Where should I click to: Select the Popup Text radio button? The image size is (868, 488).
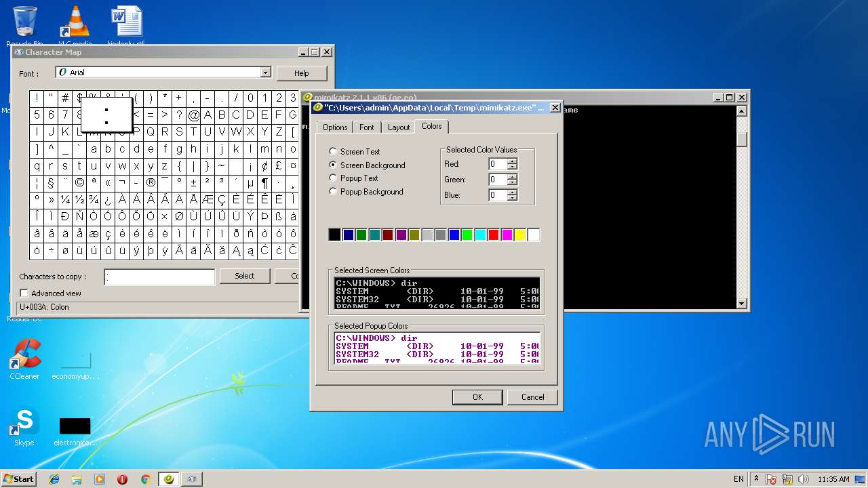(333, 178)
